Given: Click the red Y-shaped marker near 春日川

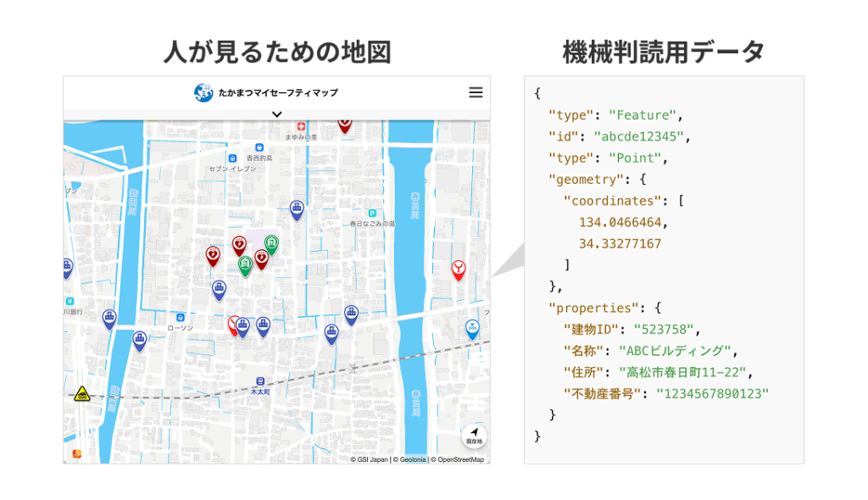Looking at the screenshot, I should pyautogui.click(x=458, y=269).
